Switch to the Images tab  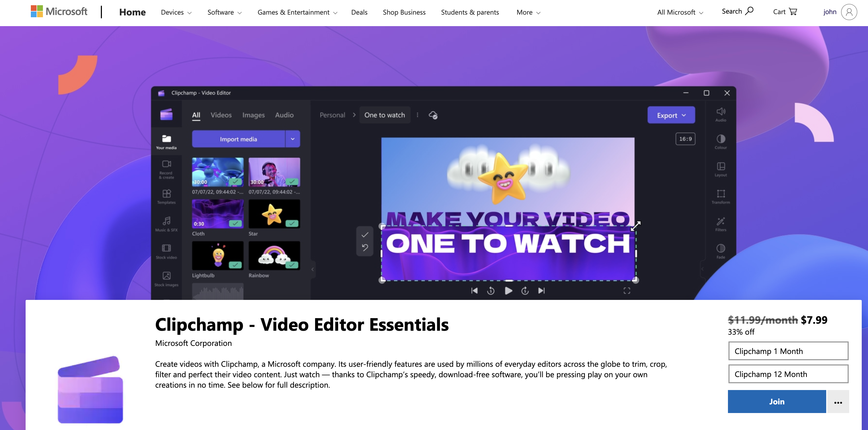[253, 115]
